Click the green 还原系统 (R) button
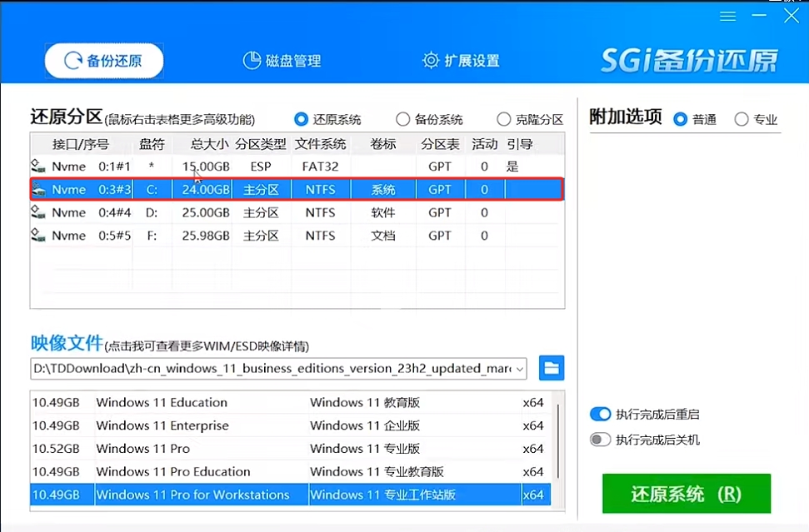 [686, 493]
